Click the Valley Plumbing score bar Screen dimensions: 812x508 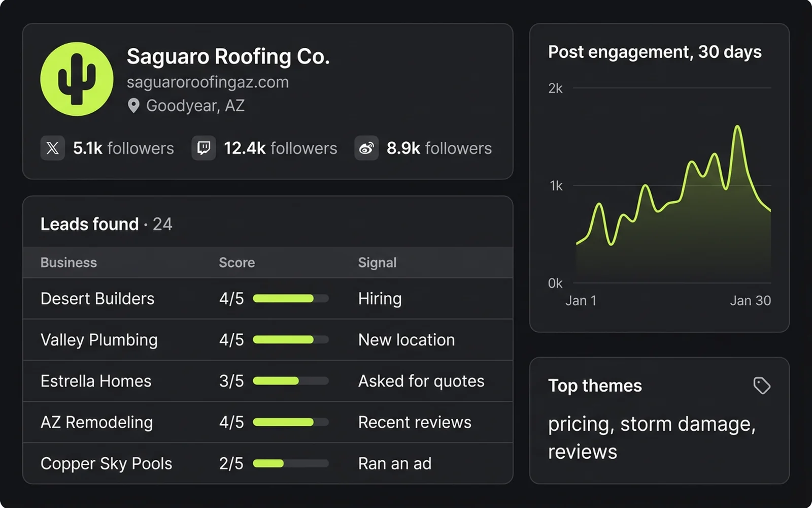pos(291,340)
